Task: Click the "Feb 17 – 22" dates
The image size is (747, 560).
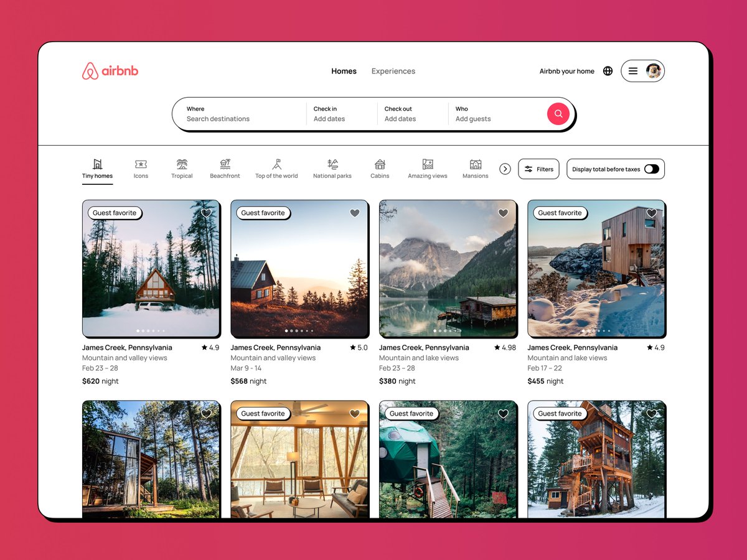Action: click(545, 368)
